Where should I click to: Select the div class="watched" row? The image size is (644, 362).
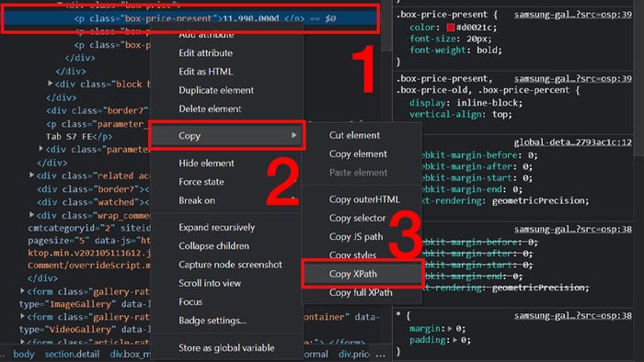pos(93,202)
